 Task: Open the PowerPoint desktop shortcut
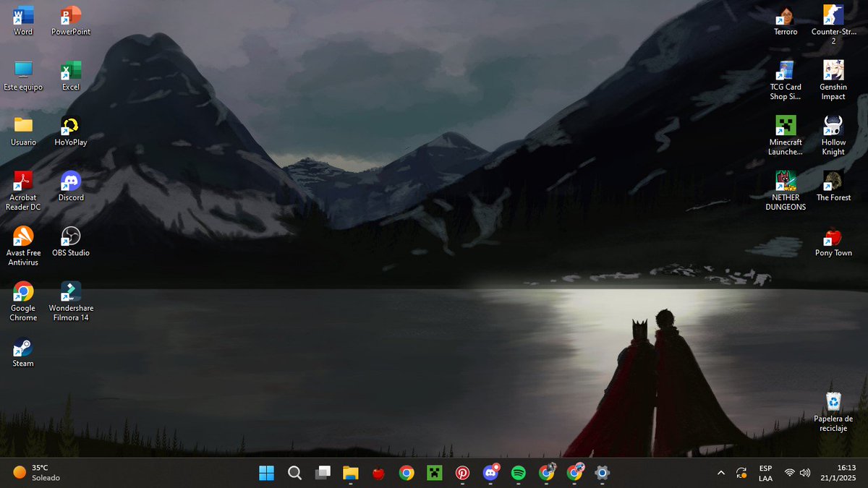(71, 20)
